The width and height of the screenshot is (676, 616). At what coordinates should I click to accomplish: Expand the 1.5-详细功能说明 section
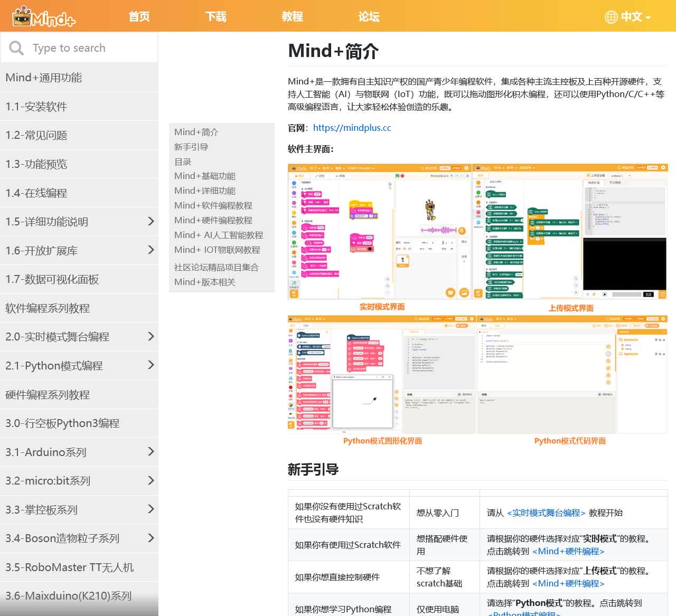point(151,221)
